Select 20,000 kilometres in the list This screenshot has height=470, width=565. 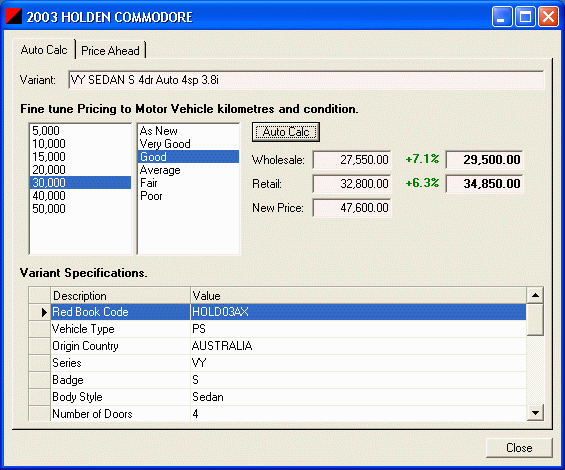[x=80, y=169]
